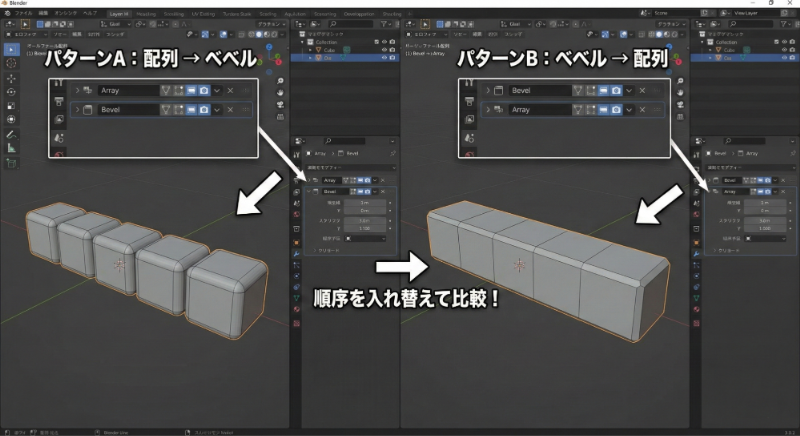Toggle viewport overlays in Pattern A header
The height and width of the screenshot is (436, 800).
pyautogui.click(x=223, y=34)
